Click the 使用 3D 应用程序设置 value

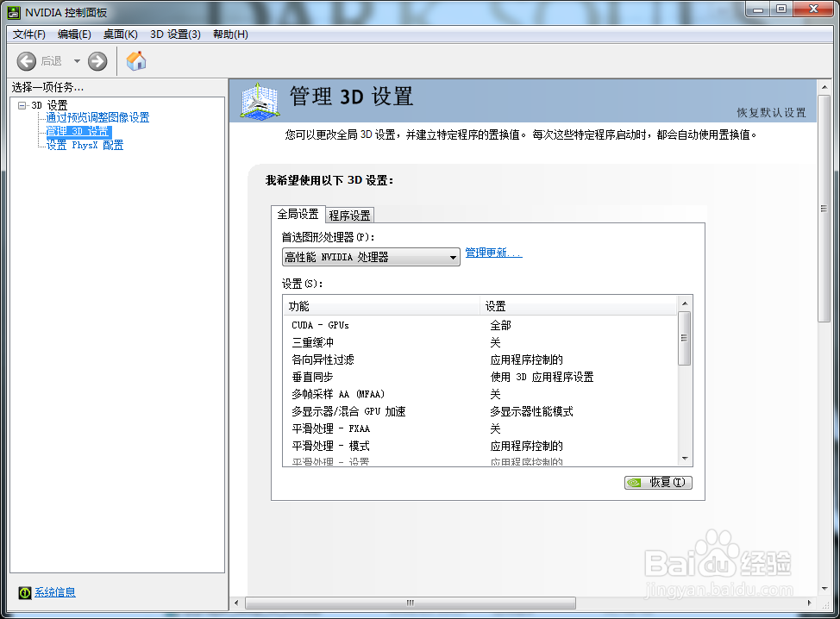[542, 377]
